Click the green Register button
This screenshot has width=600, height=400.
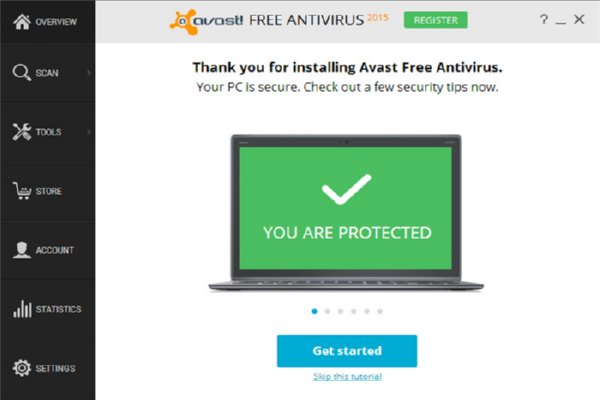point(435,20)
